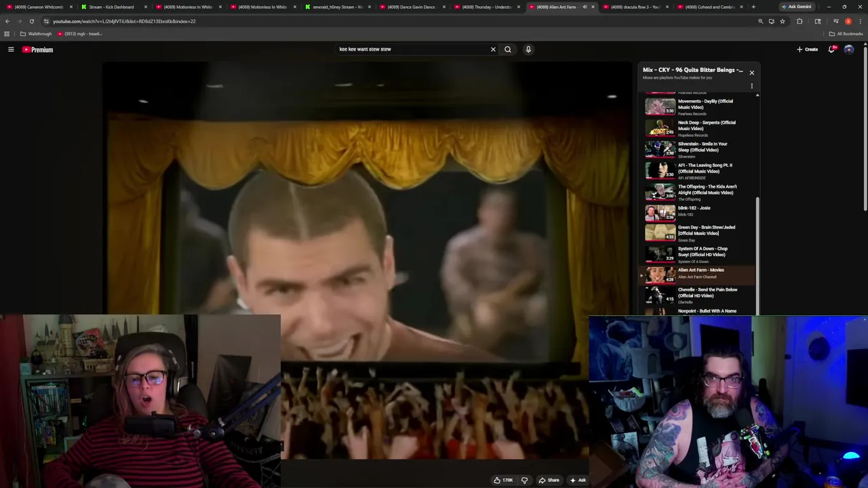Mute the Alien Ant Farm tab audio
The height and width of the screenshot is (488, 868).
pyautogui.click(x=585, y=7)
